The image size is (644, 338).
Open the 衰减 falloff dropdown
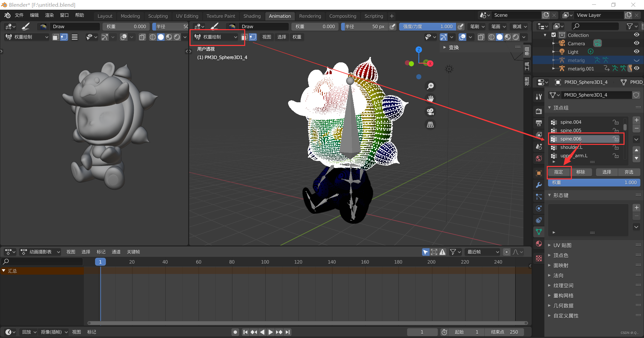click(520, 26)
